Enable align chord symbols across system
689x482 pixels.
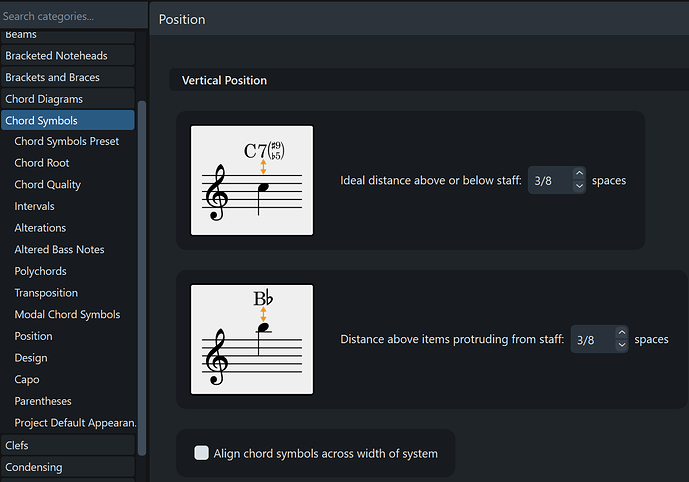202,453
